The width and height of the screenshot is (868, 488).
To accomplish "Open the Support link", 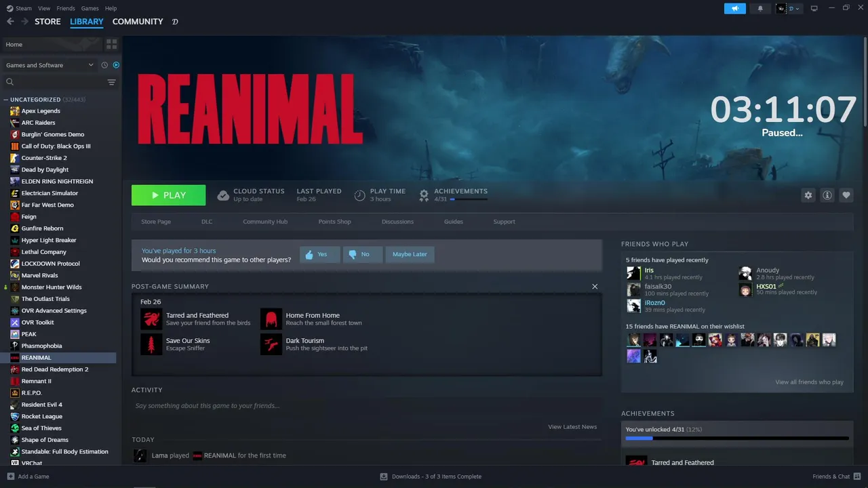I will pos(504,222).
